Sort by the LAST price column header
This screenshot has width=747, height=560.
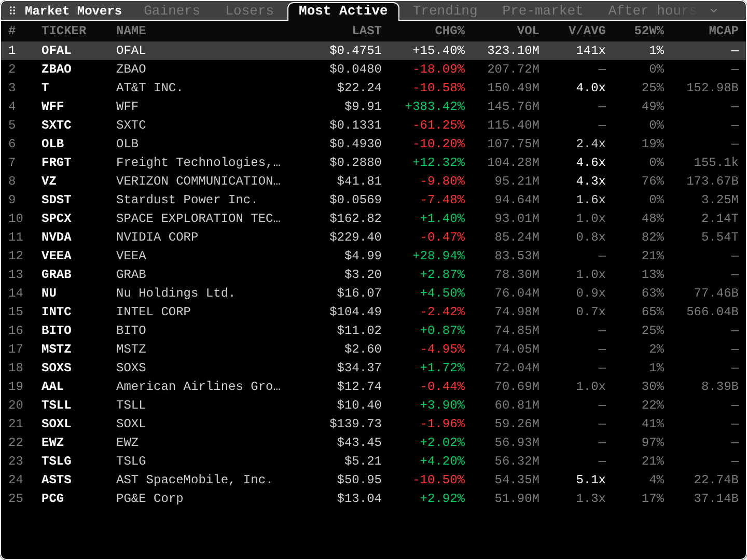(367, 31)
